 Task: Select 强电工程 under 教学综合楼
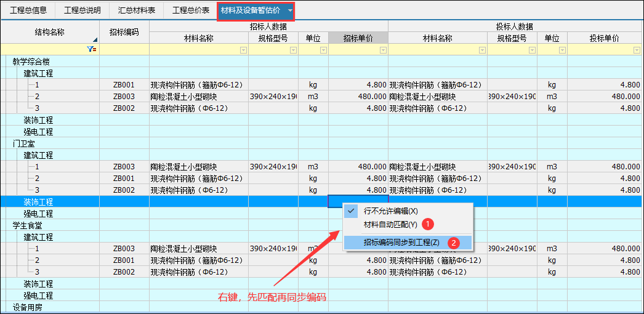pos(38,132)
